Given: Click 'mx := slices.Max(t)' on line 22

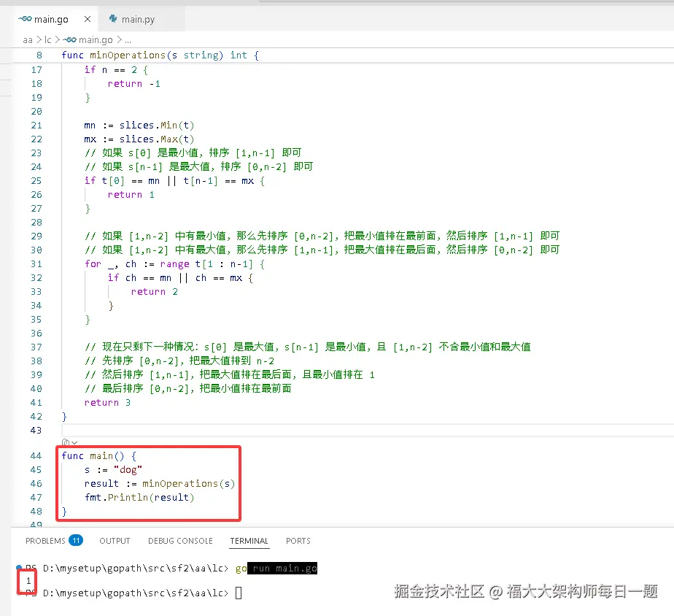Looking at the screenshot, I should [x=139, y=139].
